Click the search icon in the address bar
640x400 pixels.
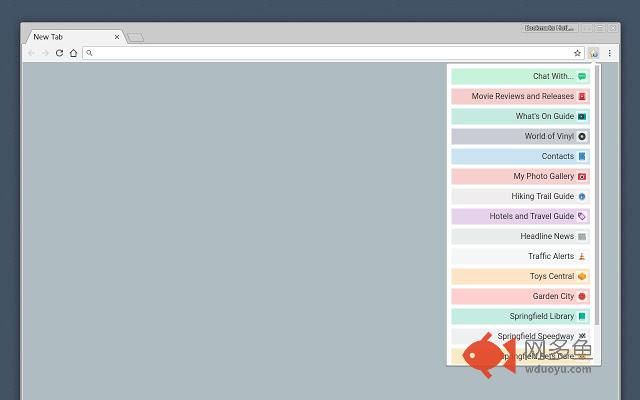click(x=89, y=53)
